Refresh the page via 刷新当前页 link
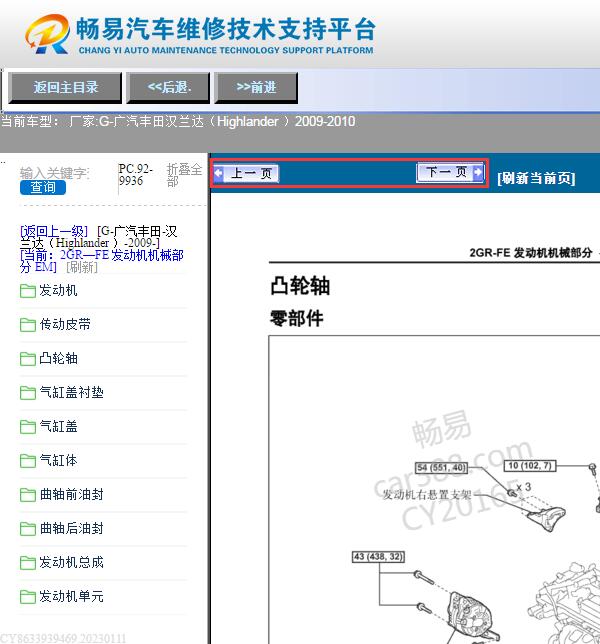 tap(536, 178)
